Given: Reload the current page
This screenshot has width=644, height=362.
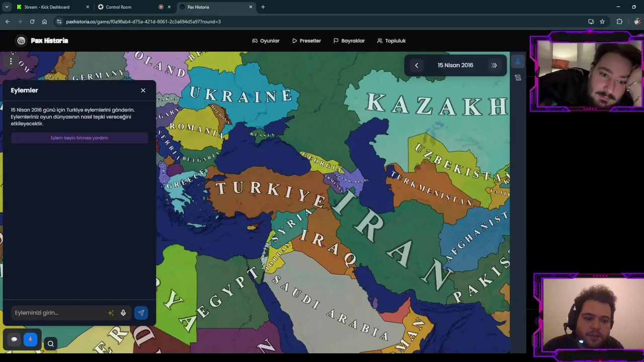Looking at the screenshot, I should coord(32,22).
